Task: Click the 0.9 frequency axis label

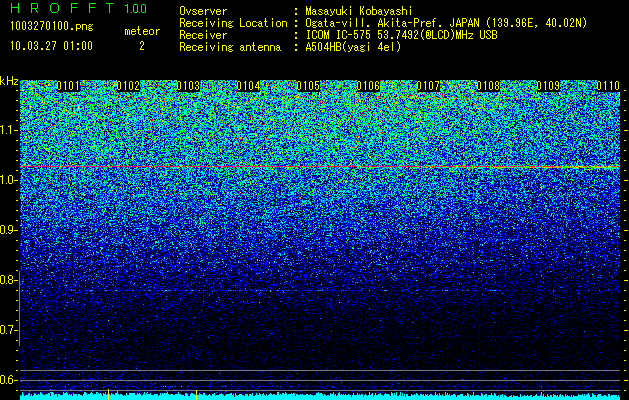Action: point(9,230)
